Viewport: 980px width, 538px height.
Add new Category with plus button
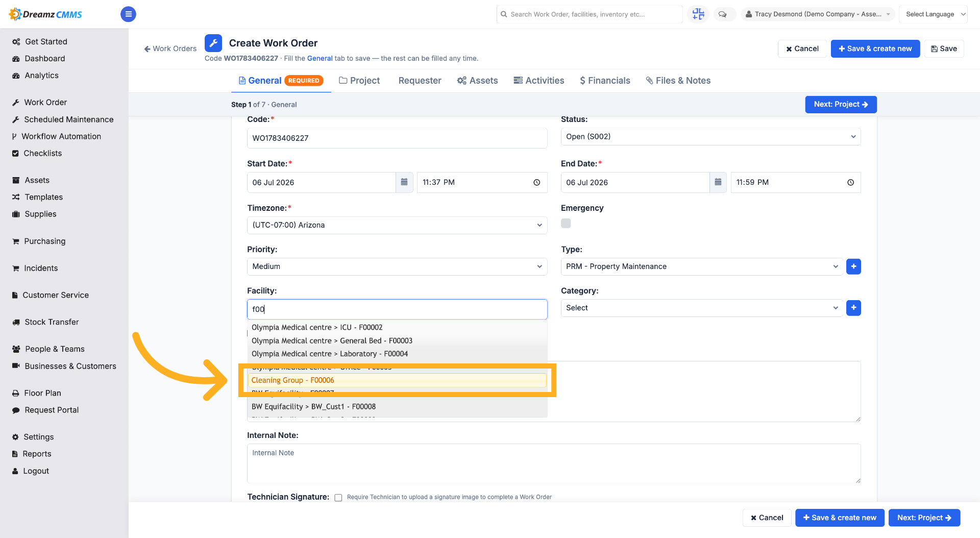tap(853, 308)
